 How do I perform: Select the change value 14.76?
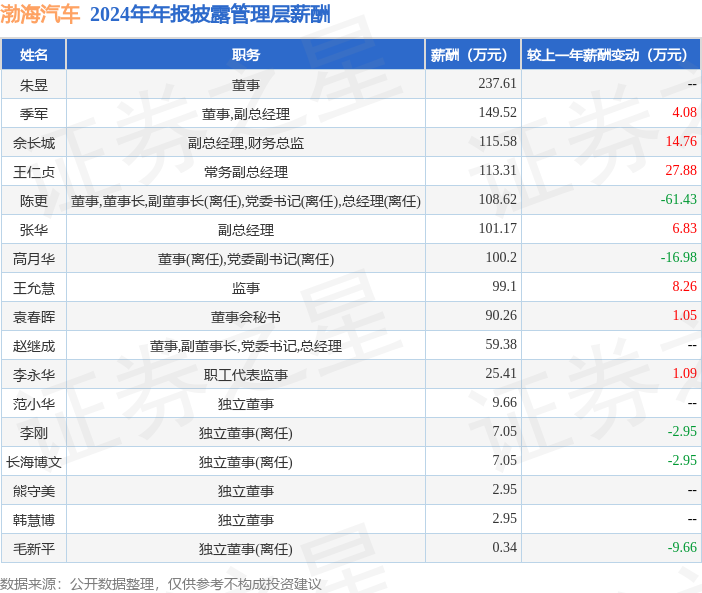point(681,141)
